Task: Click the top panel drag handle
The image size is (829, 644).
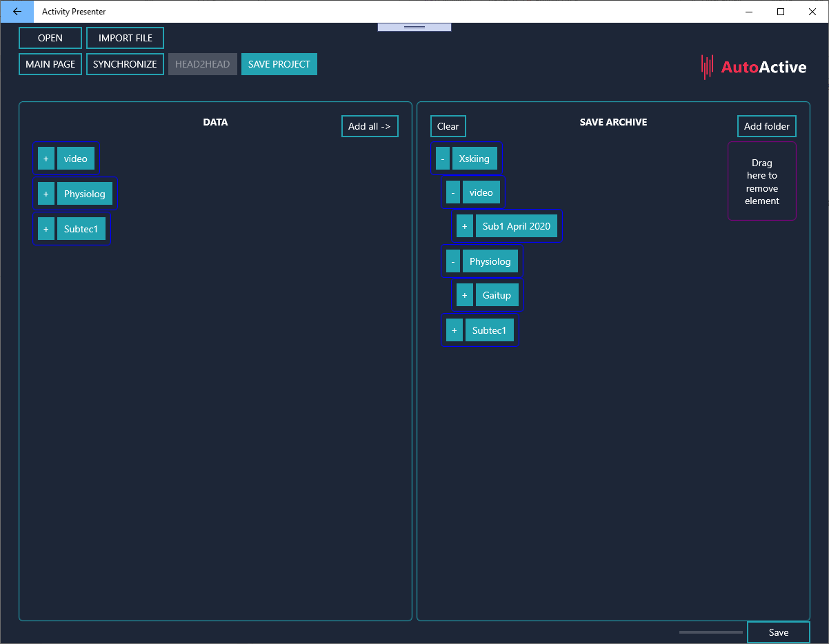Action: (414, 27)
